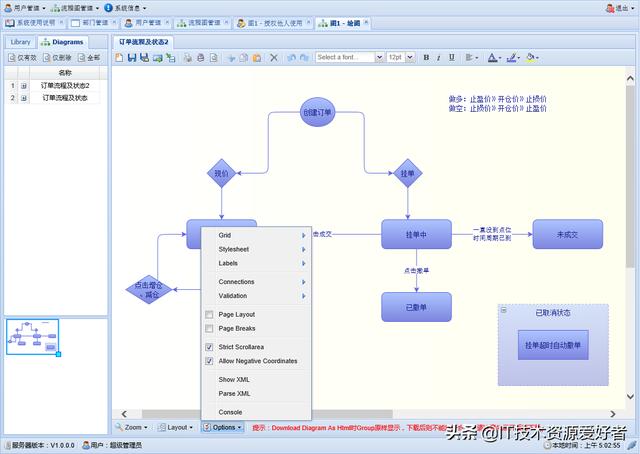Viewport: 640px width, 454px height.
Task: Click the 退出 logout icon
Action: point(610,8)
